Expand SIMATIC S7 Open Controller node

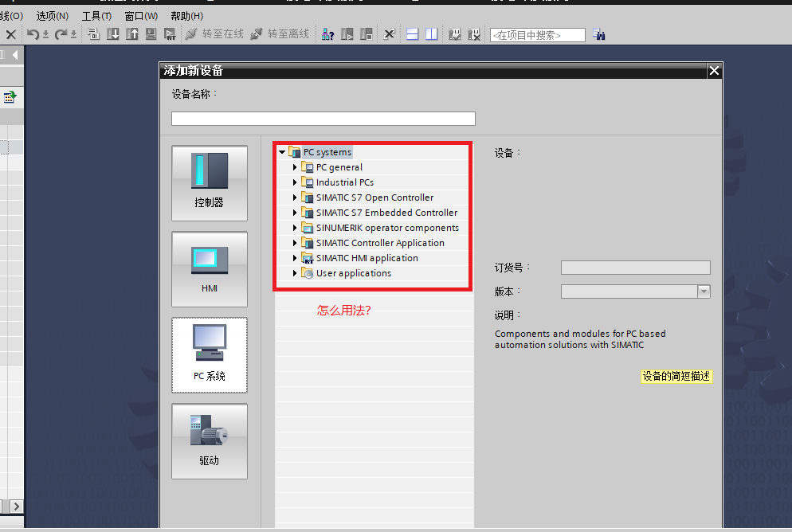click(x=295, y=198)
